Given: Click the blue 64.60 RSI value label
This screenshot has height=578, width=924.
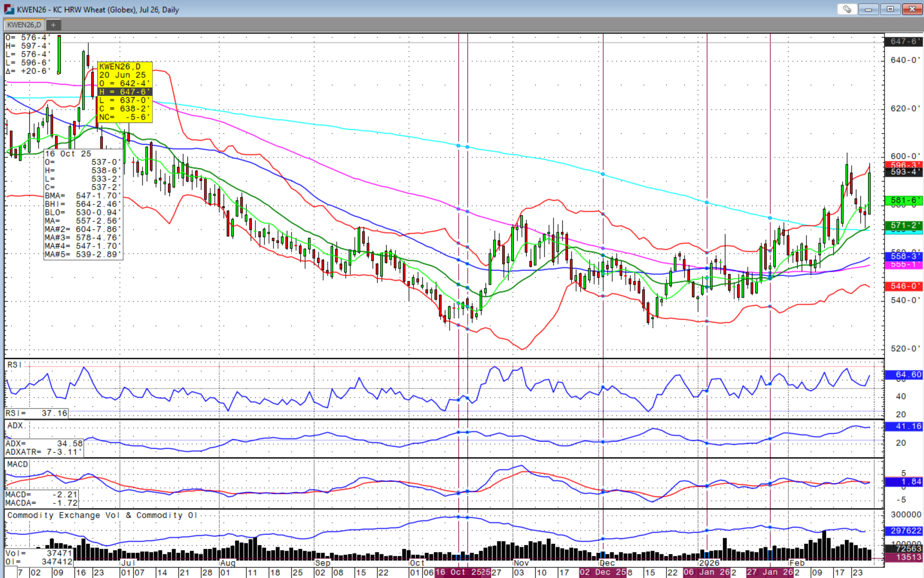Looking at the screenshot, I should click(903, 374).
